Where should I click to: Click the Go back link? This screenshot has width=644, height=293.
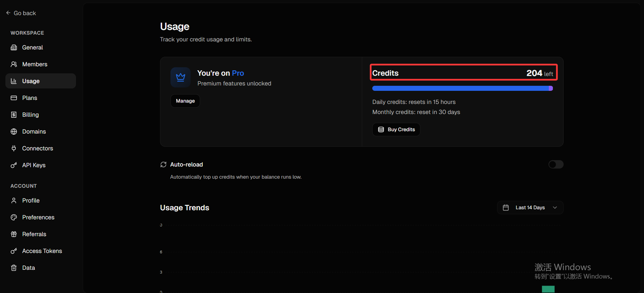(21, 13)
